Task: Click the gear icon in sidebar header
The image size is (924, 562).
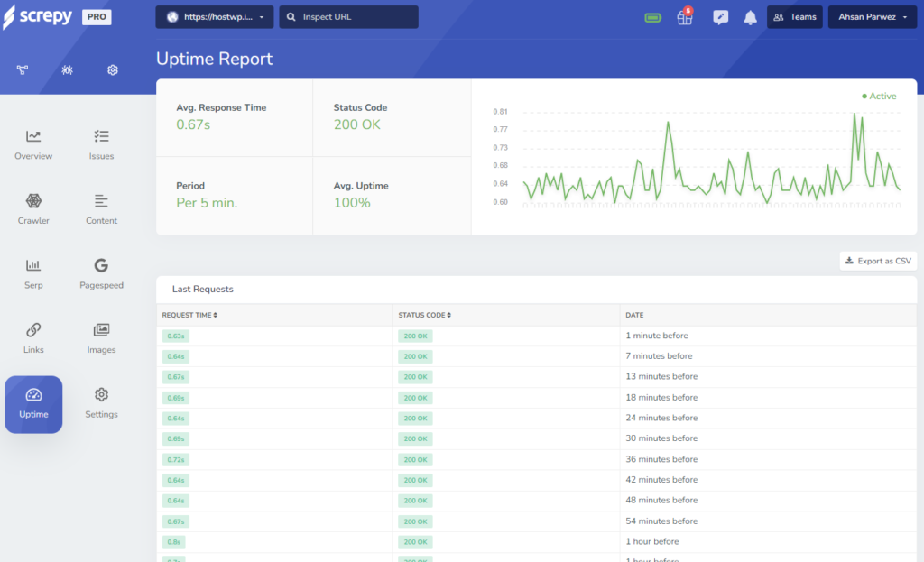Action: 113,69
